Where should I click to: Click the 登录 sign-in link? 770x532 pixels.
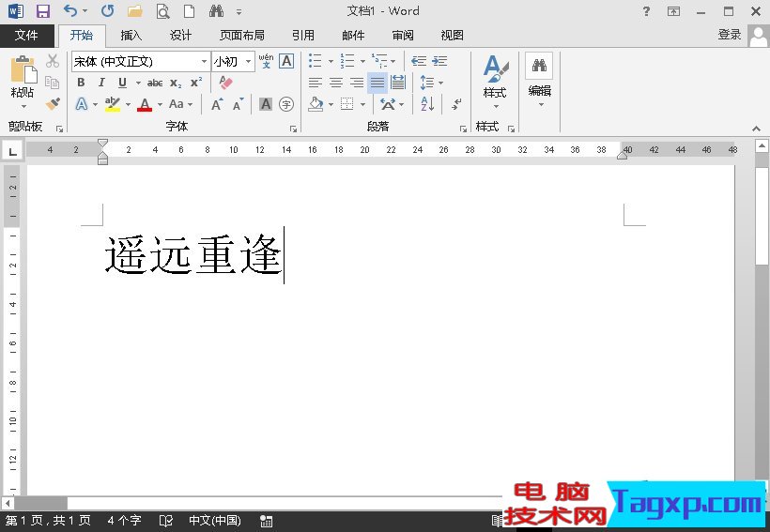pyautogui.click(x=730, y=35)
